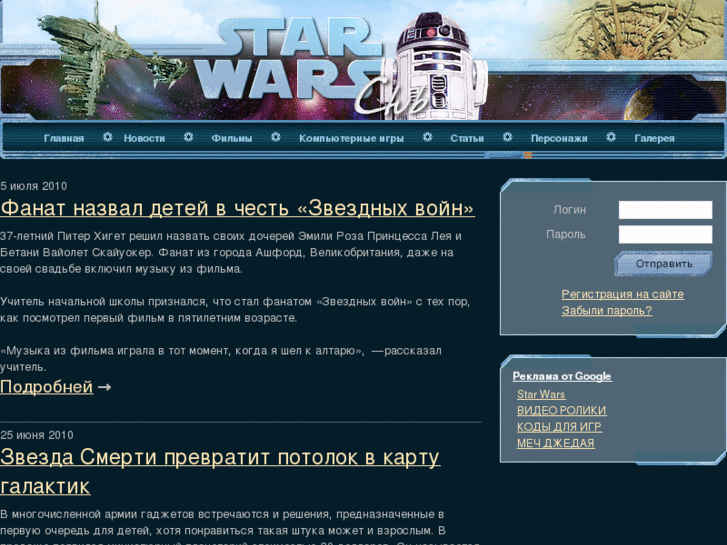Open the Регистрация на сайте link
Screen dimensions: 727x545
[x=622, y=294]
